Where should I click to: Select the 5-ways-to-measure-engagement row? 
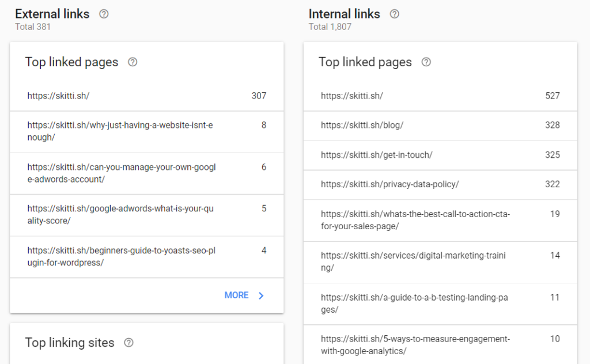(440, 345)
